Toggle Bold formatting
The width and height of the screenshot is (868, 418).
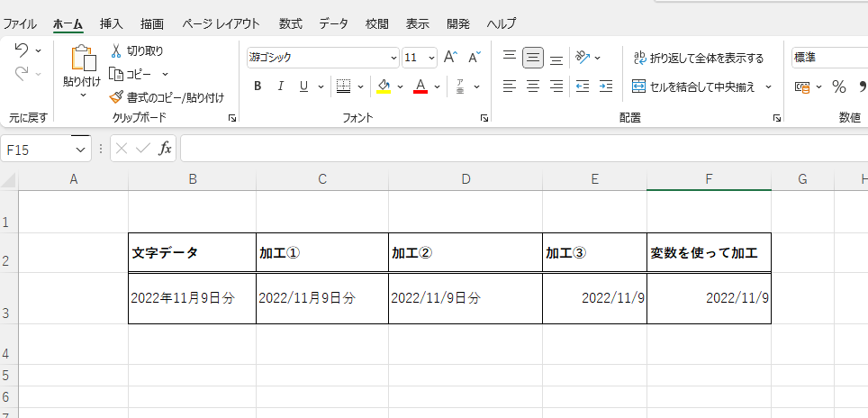pyautogui.click(x=258, y=86)
